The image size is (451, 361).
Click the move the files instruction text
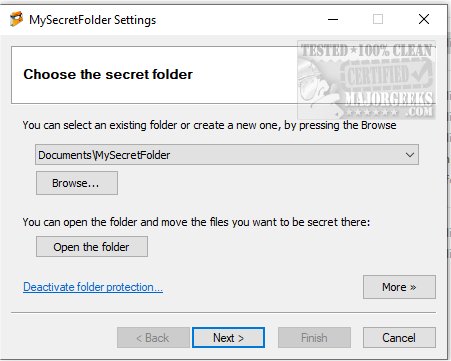click(196, 222)
